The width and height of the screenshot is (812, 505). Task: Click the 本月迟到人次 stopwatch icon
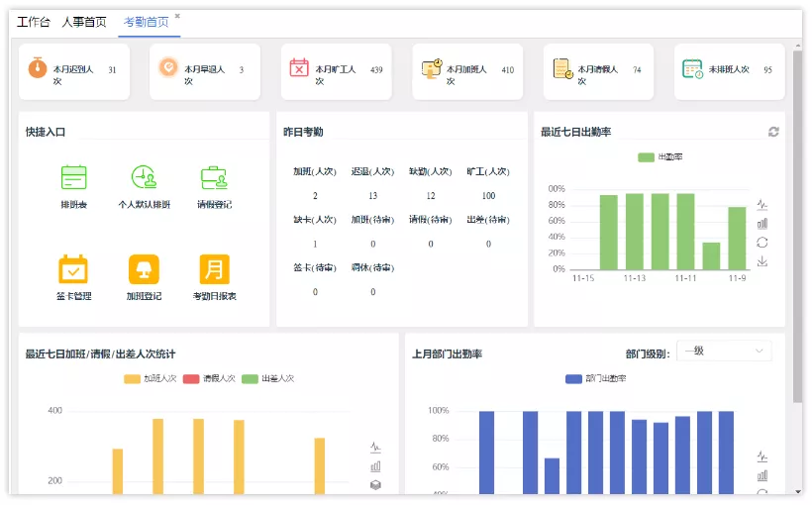point(38,68)
